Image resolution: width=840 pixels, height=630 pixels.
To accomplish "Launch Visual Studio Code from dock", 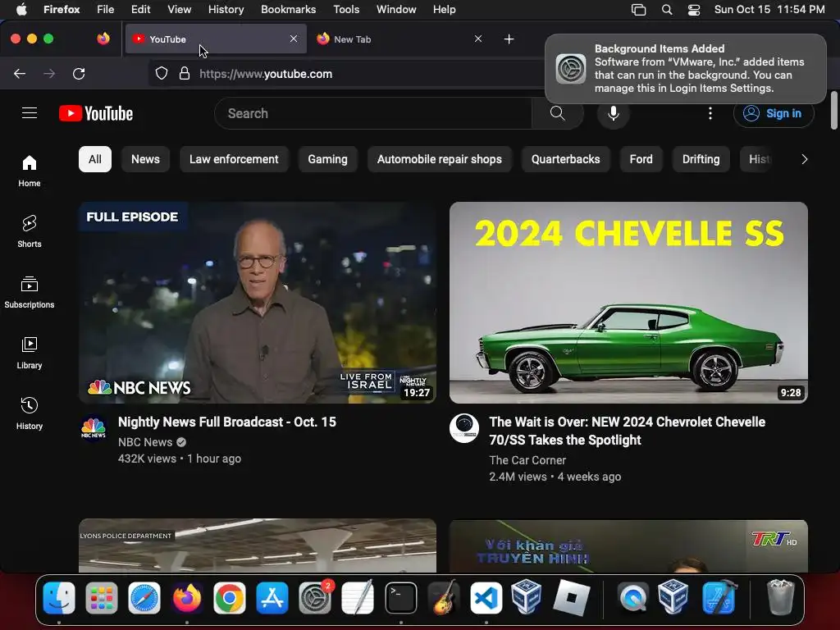I will [486, 598].
